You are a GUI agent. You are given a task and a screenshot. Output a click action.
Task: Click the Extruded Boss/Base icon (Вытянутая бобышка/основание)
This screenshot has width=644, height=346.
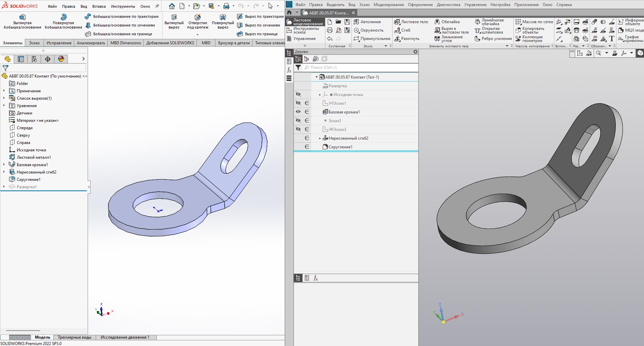(22, 17)
